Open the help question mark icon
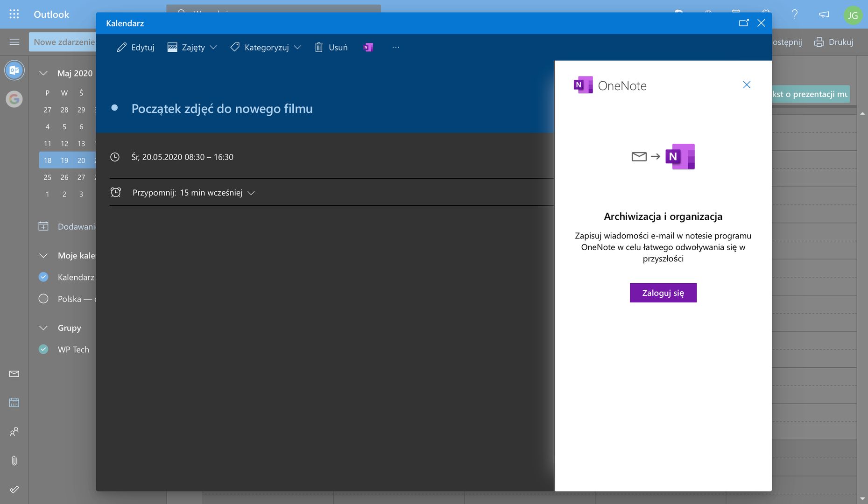The height and width of the screenshot is (504, 868). point(794,14)
